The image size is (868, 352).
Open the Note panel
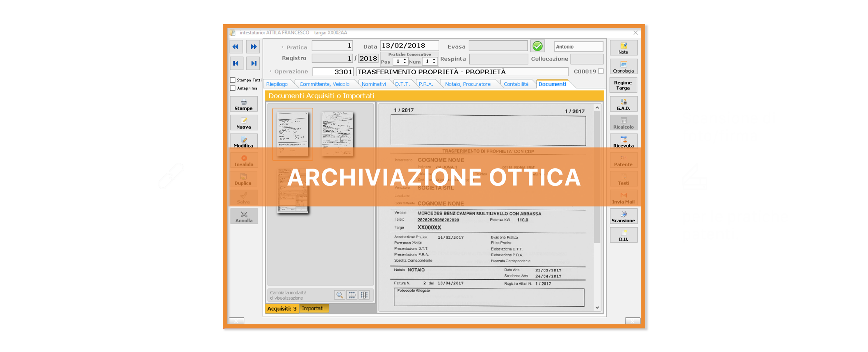click(x=623, y=48)
